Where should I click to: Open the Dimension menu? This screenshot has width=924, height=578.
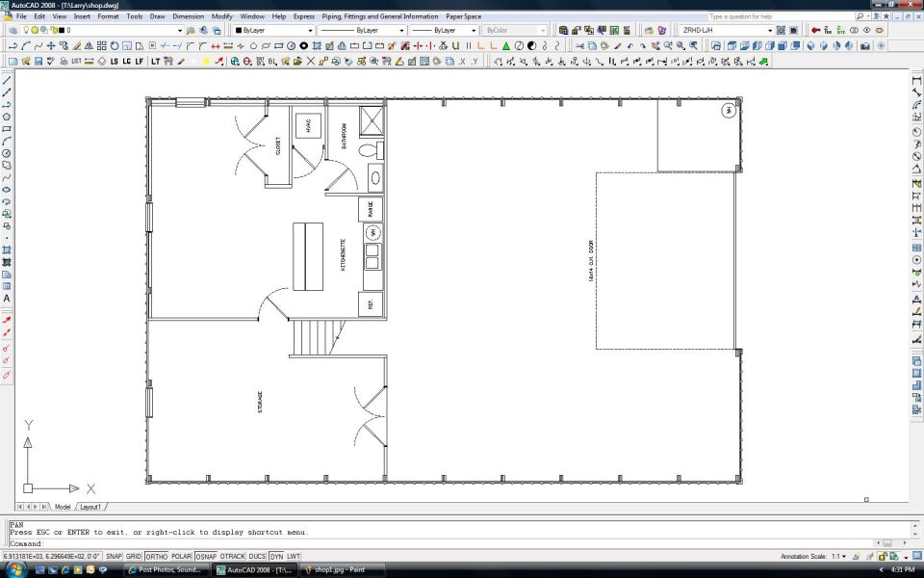pos(188,16)
